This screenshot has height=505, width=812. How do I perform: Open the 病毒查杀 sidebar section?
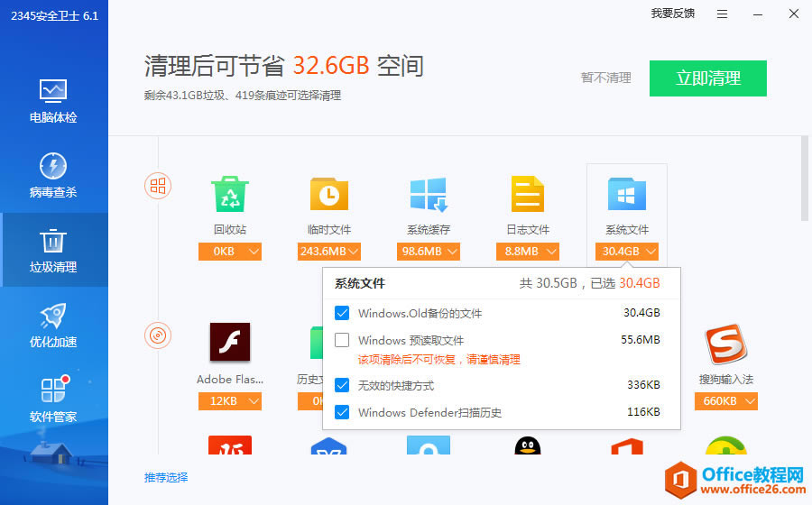point(53,176)
